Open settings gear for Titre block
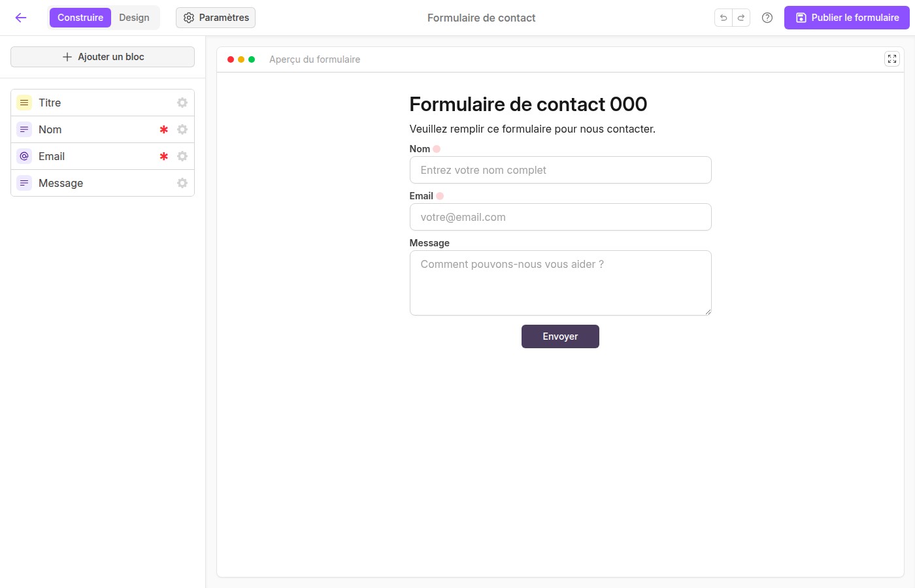 tap(182, 103)
